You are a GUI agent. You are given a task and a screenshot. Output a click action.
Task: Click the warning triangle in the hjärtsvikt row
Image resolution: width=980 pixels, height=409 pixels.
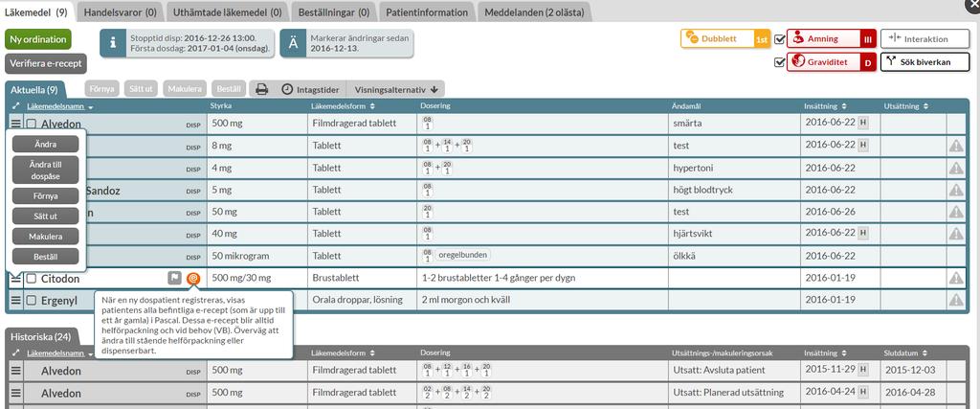point(956,234)
